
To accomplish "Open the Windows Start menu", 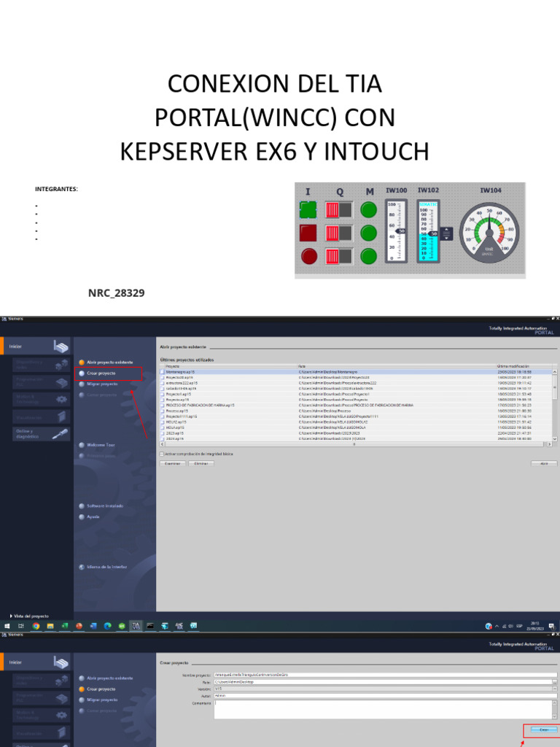I will tap(7, 626).
